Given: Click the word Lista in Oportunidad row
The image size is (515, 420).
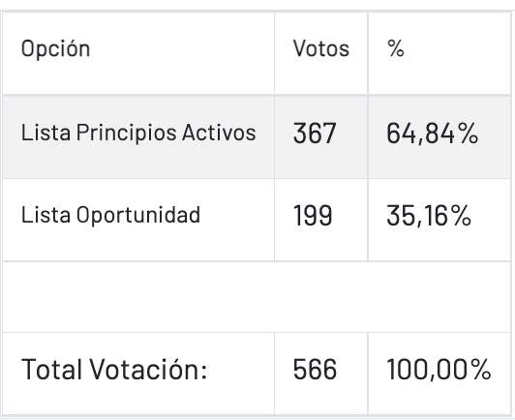Looking at the screenshot, I should (x=45, y=215).
